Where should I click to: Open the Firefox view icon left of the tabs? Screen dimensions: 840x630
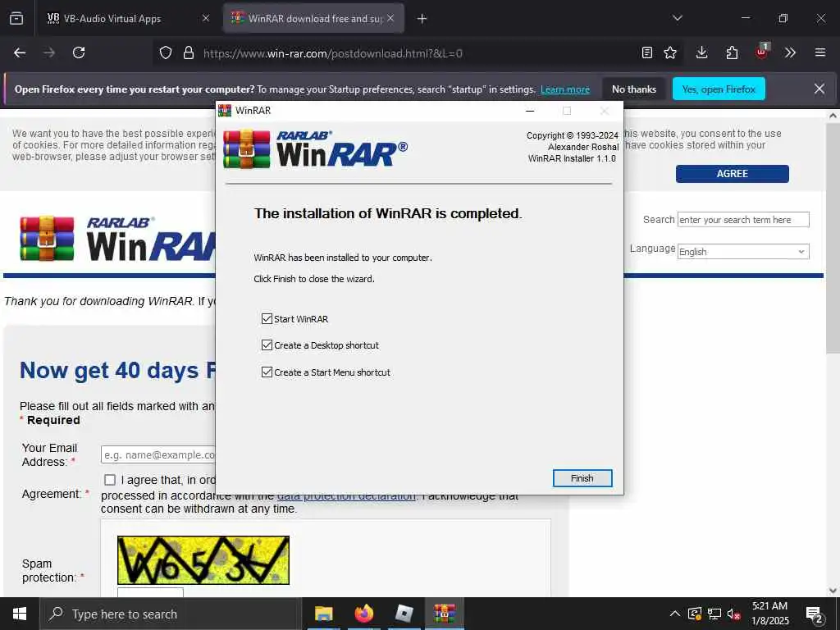pos(16,18)
